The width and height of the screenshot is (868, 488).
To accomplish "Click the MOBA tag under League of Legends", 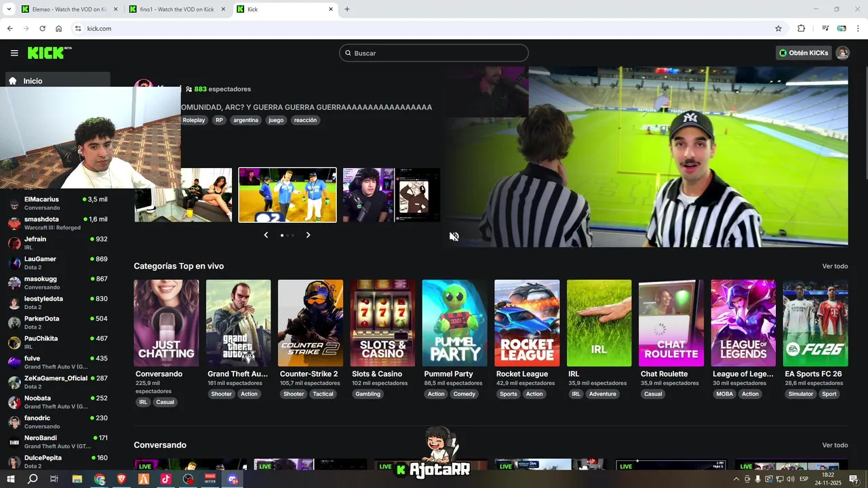I will [724, 394].
